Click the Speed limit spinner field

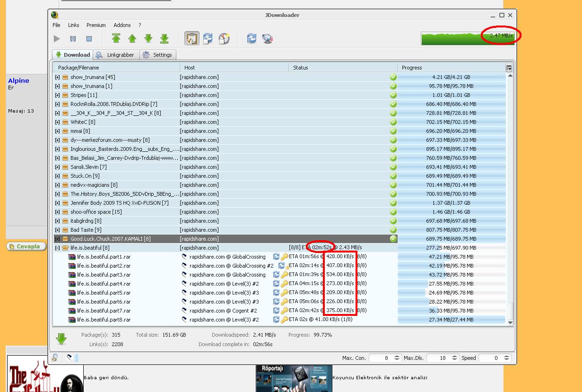point(495,358)
